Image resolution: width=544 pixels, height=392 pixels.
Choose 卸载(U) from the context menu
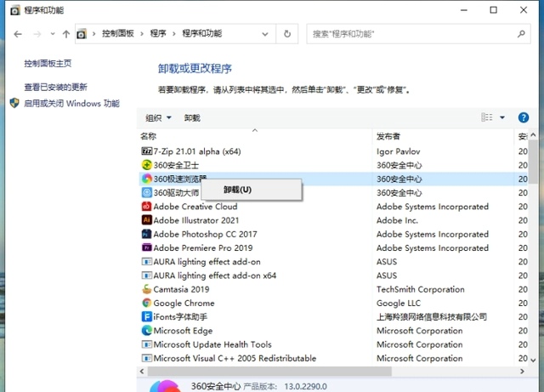[252, 190]
